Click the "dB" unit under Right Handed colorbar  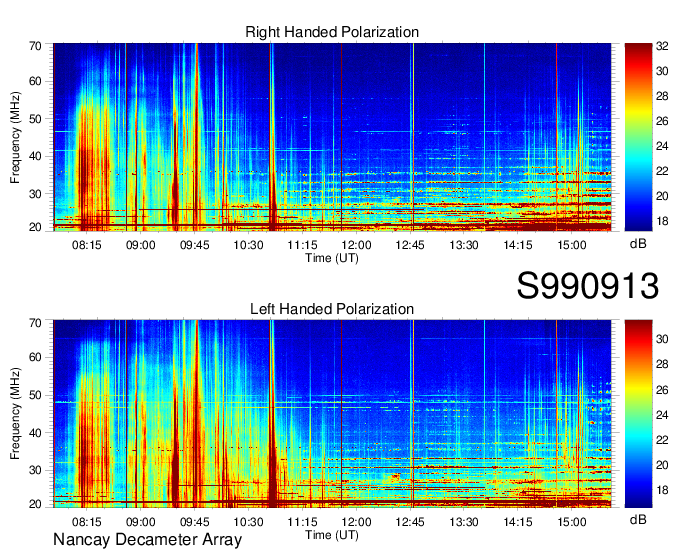click(638, 244)
